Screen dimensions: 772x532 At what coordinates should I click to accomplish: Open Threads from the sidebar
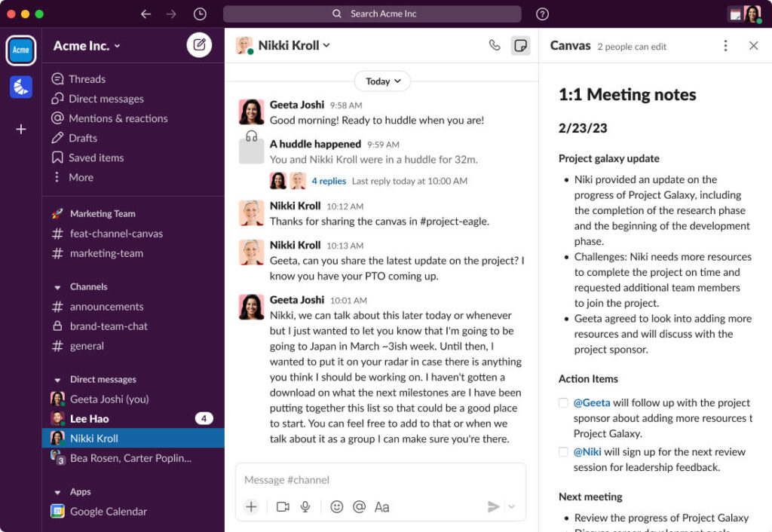85,78
